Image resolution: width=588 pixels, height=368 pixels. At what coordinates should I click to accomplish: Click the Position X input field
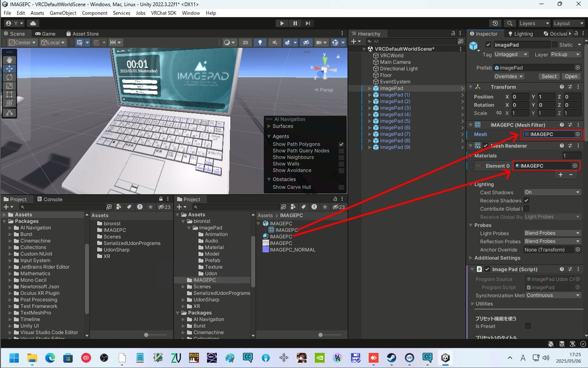coord(520,97)
